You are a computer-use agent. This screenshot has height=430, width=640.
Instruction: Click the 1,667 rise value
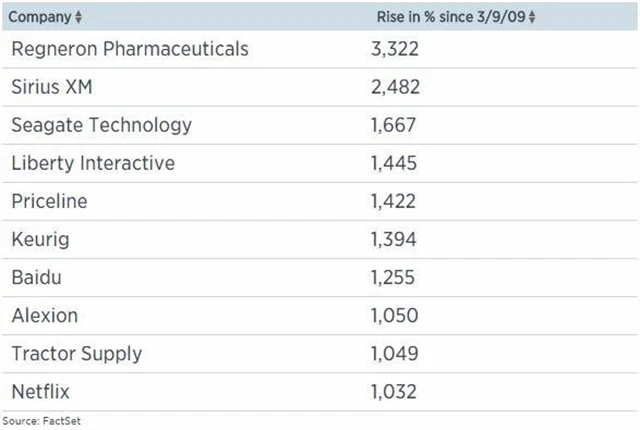click(x=392, y=125)
